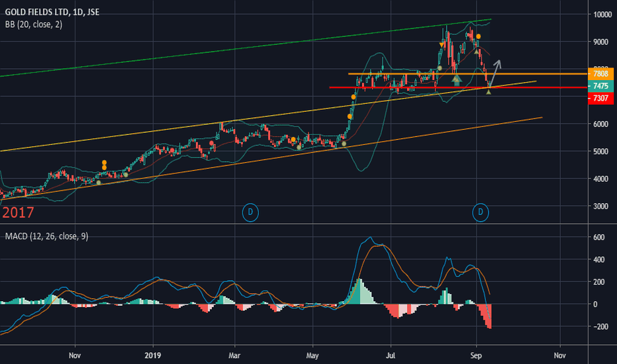Click the MACD 600 axis label
Viewport: 617px width, 364px height.
[x=598, y=238]
